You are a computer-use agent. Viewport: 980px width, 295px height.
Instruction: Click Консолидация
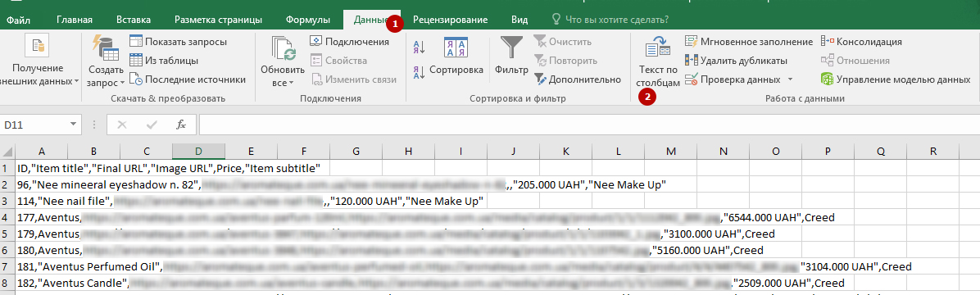[x=861, y=42]
